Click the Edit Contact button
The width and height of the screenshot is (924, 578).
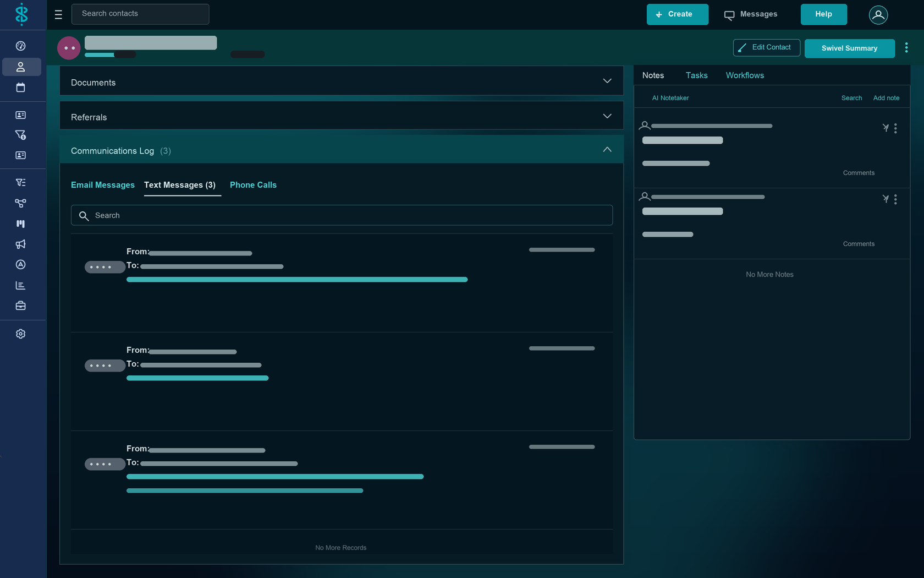(766, 48)
